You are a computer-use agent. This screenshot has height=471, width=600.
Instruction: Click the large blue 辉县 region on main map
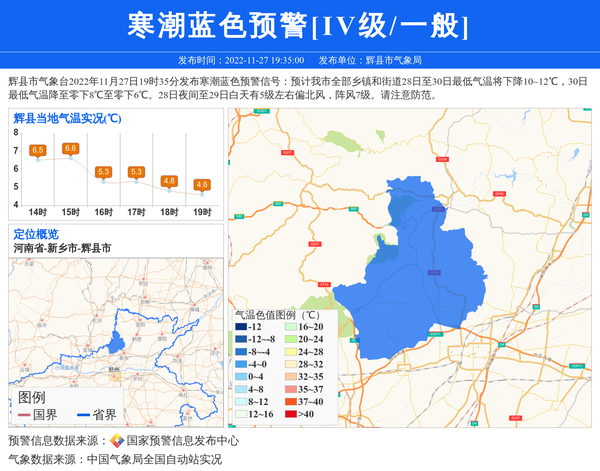(x=420, y=280)
